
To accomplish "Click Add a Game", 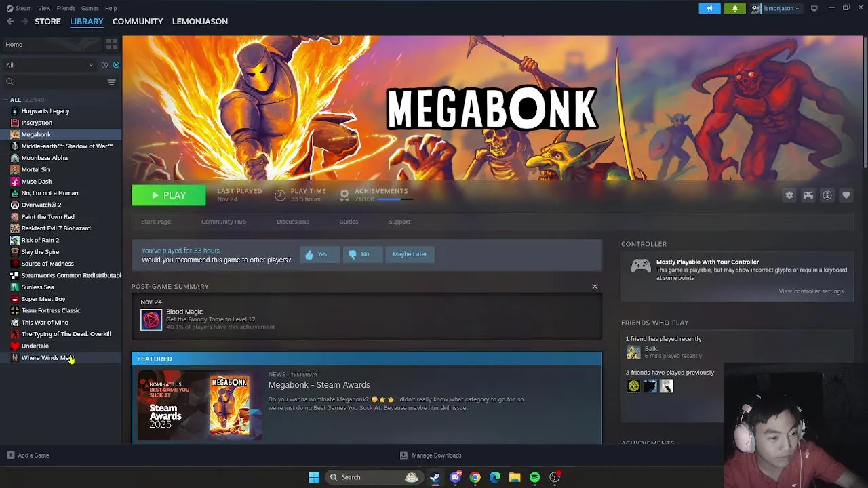I will pyautogui.click(x=28, y=455).
